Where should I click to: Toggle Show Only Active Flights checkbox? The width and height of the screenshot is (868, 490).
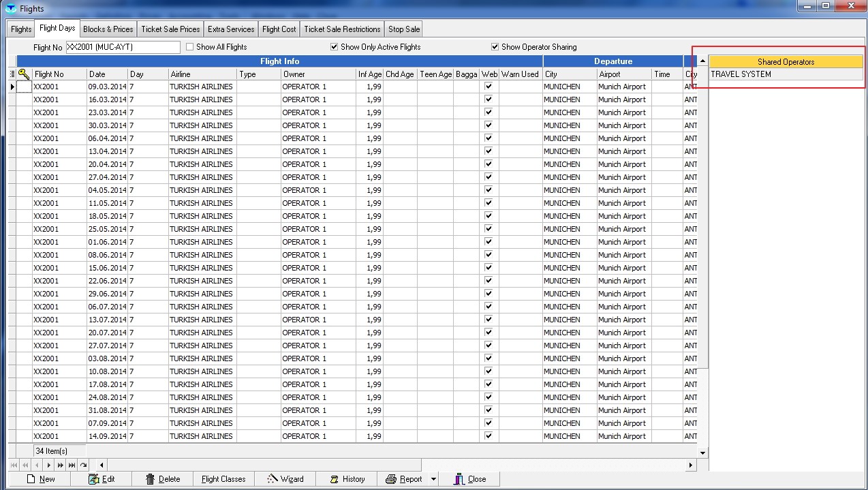pyautogui.click(x=335, y=47)
